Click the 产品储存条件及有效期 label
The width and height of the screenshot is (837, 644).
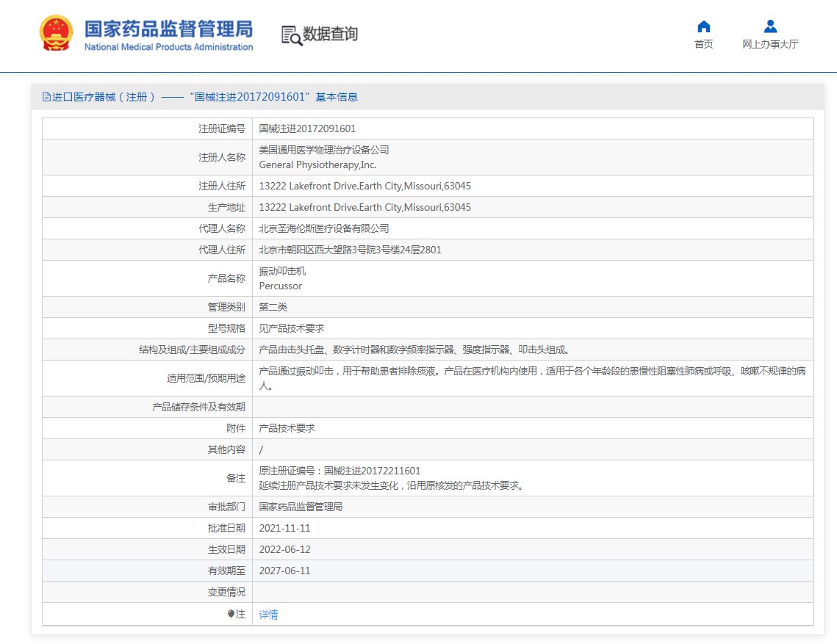(x=198, y=407)
